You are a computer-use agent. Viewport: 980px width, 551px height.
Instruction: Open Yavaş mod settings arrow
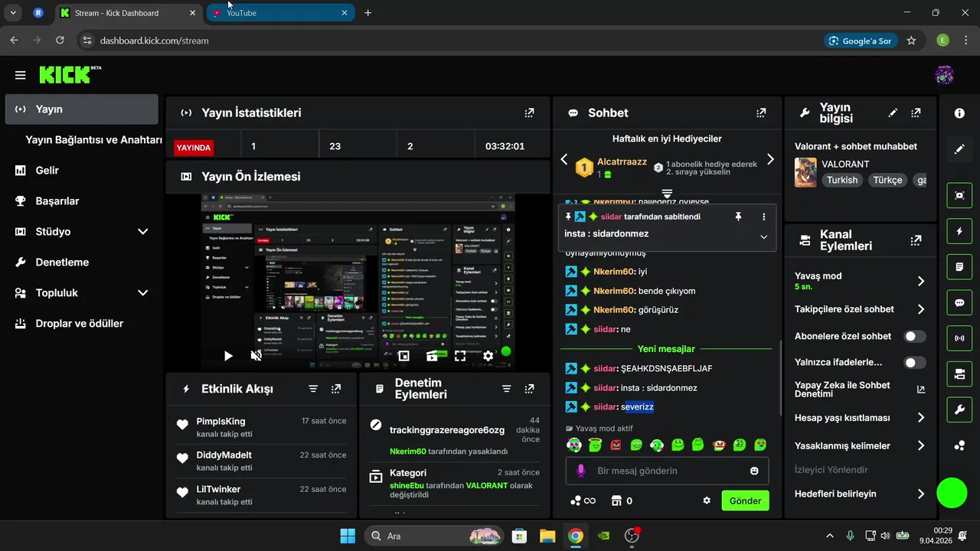click(920, 281)
